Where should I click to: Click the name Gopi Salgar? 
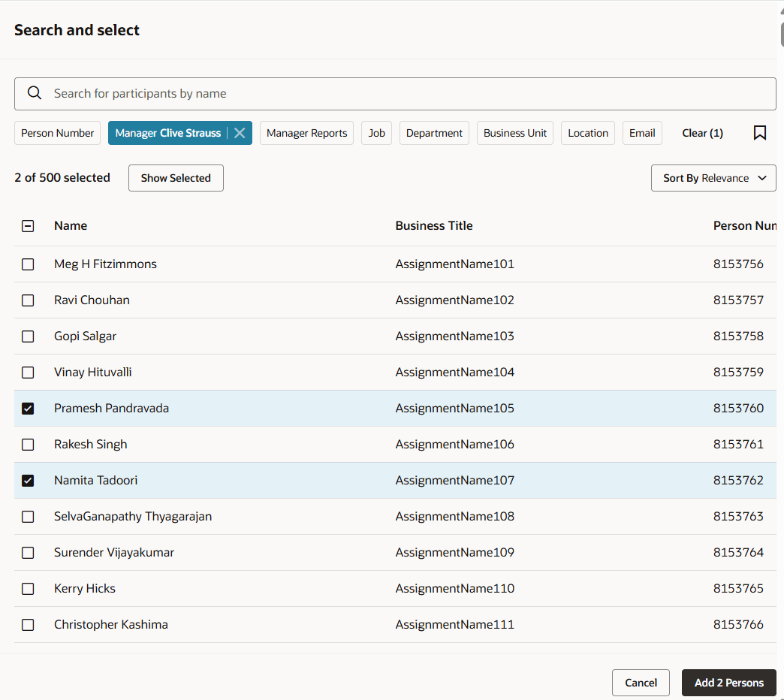point(85,336)
